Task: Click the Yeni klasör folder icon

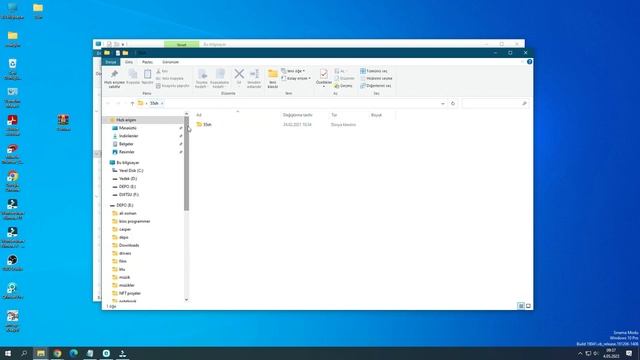Action: (x=273, y=74)
